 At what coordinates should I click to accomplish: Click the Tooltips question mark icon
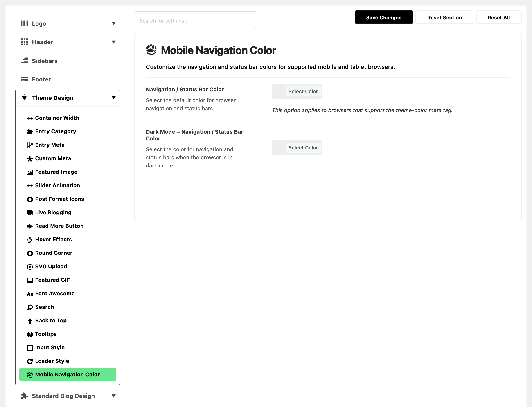(30, 334)
